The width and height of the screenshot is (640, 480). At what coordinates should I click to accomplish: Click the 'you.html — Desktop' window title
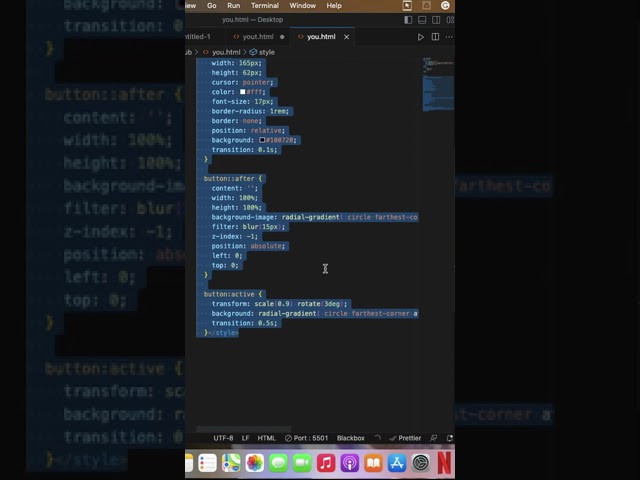pos(252,20)
